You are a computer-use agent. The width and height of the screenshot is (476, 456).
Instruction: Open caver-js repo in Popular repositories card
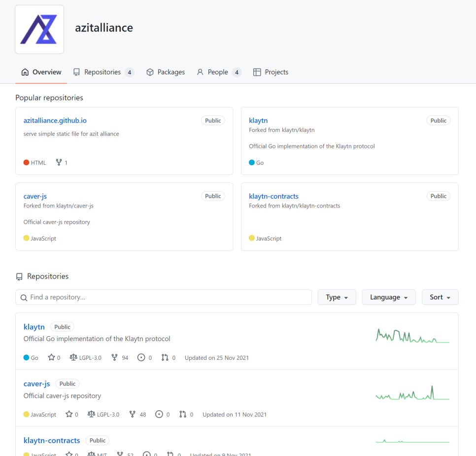pos(35,196)
